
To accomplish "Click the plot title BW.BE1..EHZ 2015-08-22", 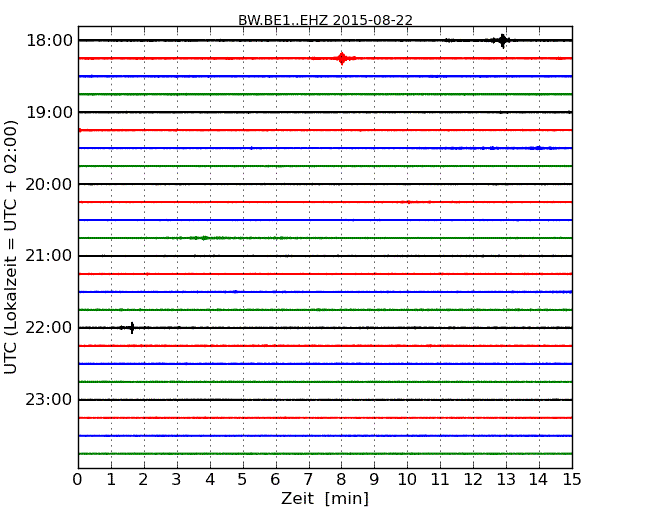I will [x=325, y=20].
